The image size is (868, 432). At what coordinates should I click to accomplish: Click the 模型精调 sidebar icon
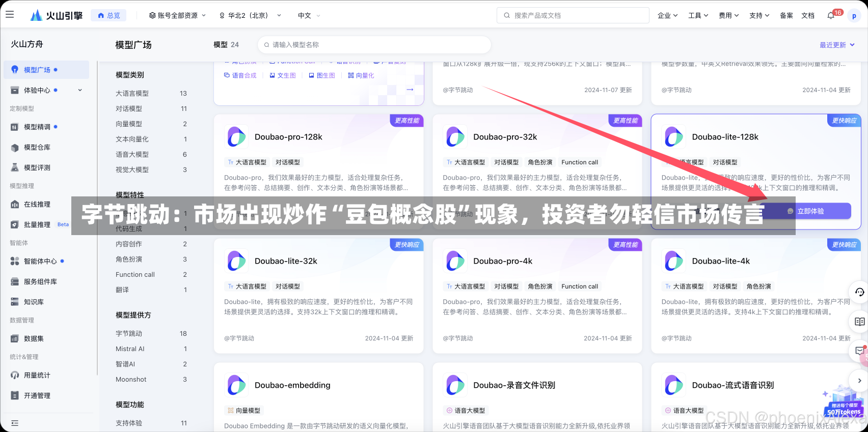[x=15, y=127]
